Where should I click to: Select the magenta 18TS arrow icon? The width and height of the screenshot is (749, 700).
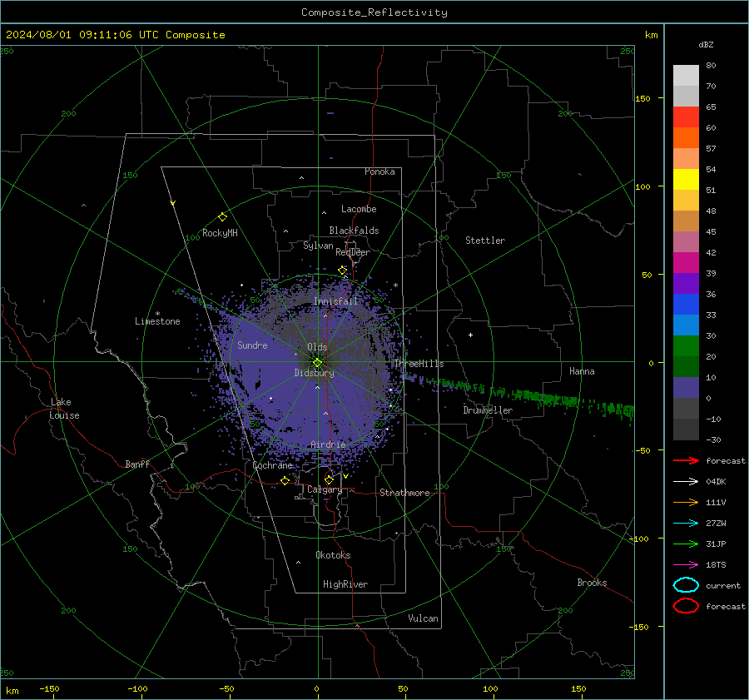point(686,565)
